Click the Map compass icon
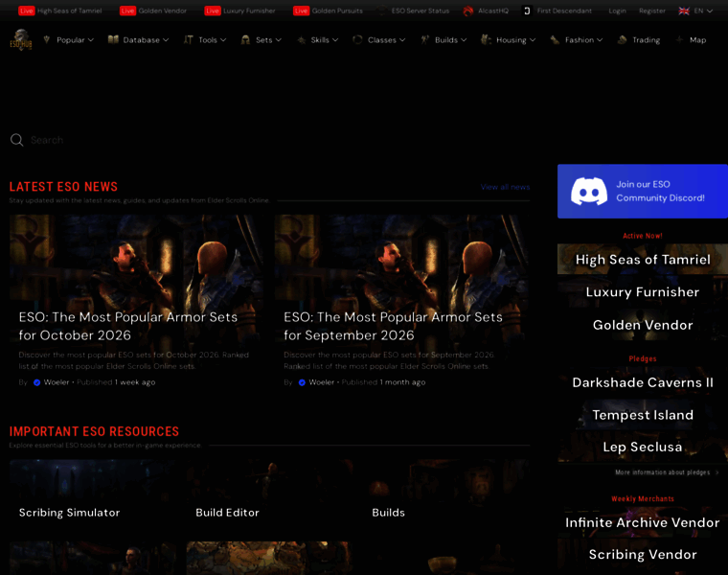Viewport: 728px width, 575px height. pyautogui.click(x=680, y=40)
